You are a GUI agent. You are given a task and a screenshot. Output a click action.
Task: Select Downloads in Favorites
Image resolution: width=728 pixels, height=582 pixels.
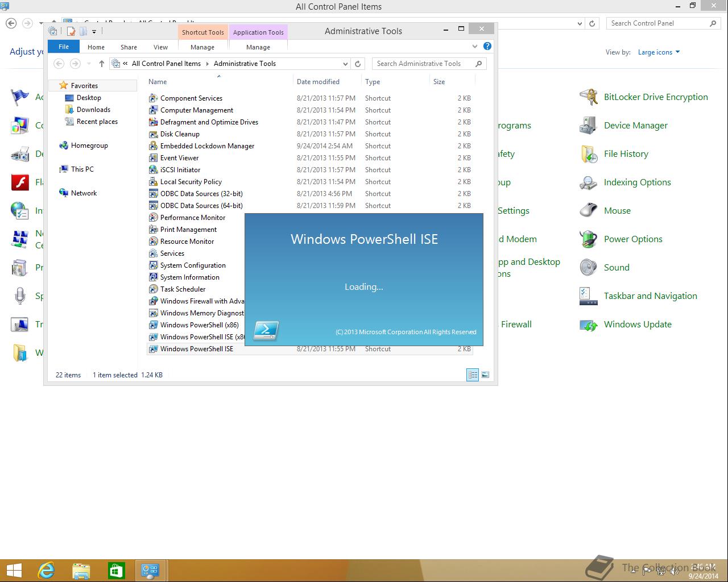[93, 110]
